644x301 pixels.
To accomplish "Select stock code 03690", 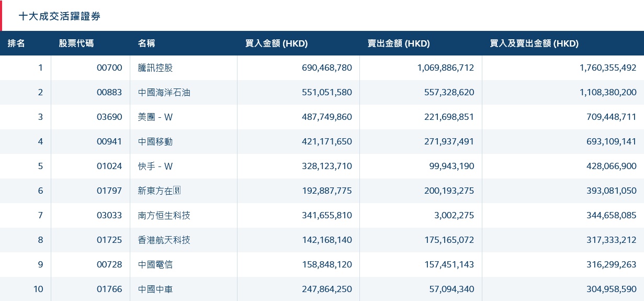I will tap(109, 117).
